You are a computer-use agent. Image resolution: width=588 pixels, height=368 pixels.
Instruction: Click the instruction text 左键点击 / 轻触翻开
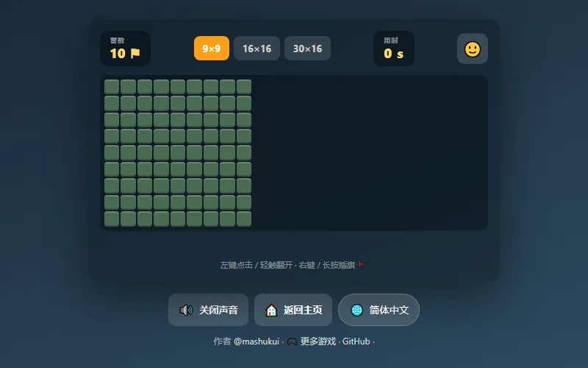[x=256, y=265]
